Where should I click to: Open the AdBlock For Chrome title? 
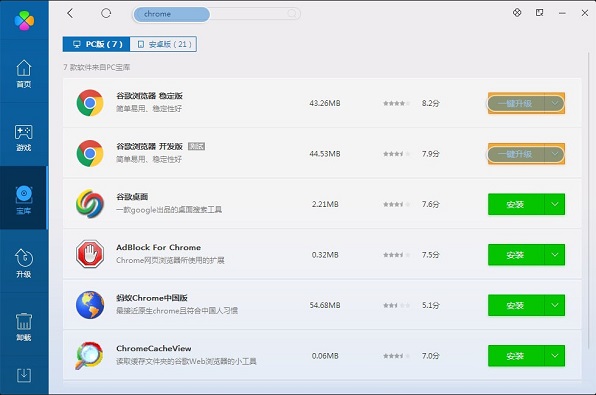(x=159, y=247)
